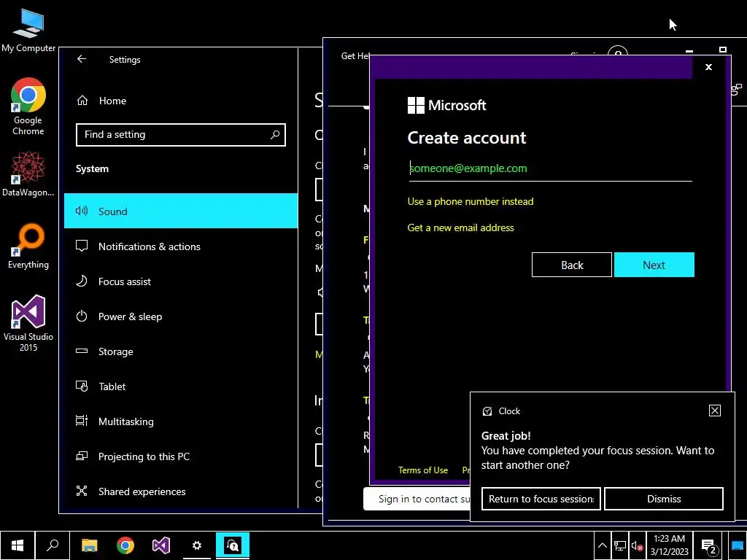Open Projecting to this PC settings
This screenshot has height=560, width=747.
click(x=181, y=456)
